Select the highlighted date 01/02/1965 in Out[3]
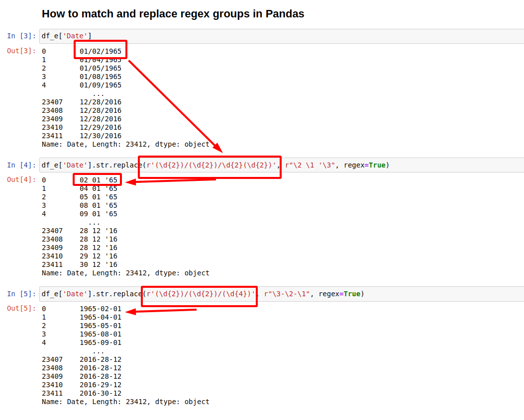 pos(100,51)
